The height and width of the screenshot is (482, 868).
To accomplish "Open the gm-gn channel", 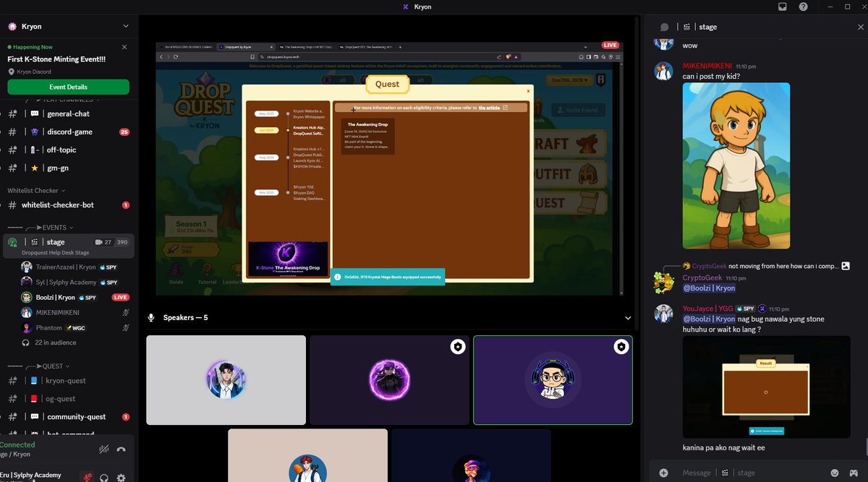I will pyautogui.click(x=67, y=168).
